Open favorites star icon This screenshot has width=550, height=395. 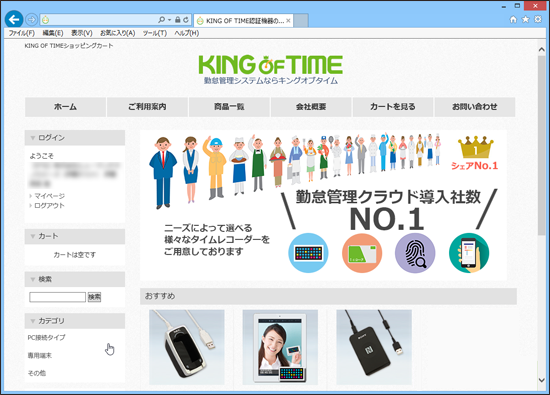click(525, 19)
